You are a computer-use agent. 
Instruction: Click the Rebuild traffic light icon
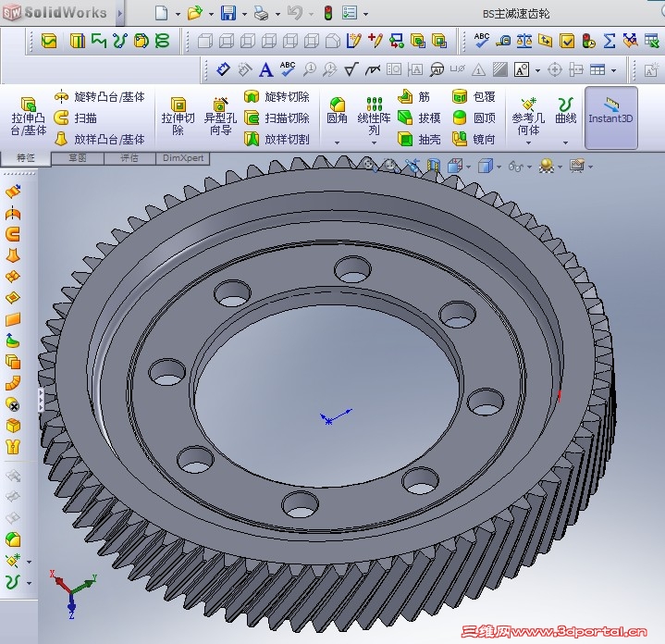327,13
